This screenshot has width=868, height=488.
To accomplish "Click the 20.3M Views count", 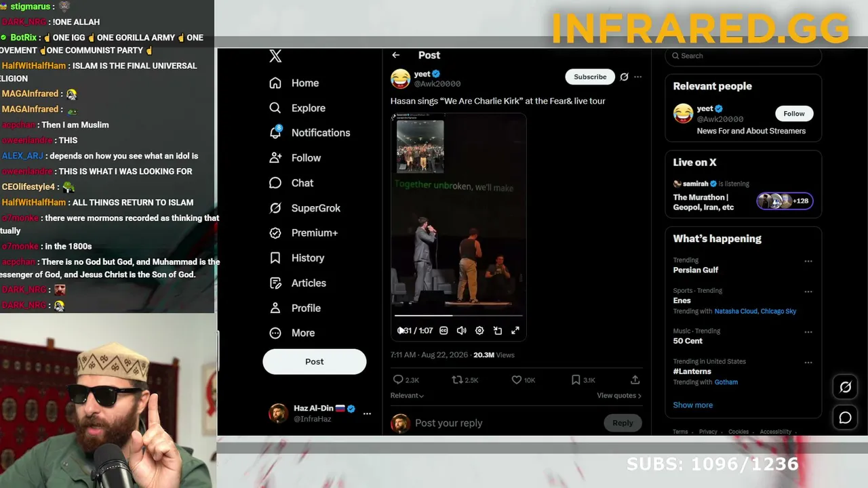I will (494, 355).
